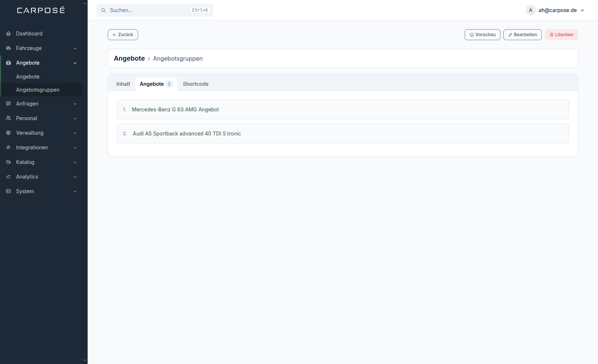Click the CARPOSÉ logo
The image size is (598, 364).
pyautogui.click(x=41, y=10)
